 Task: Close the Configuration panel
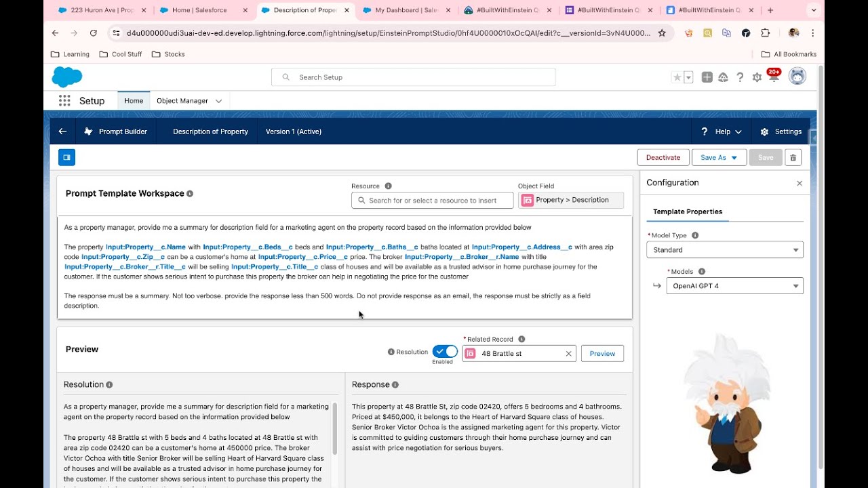pyautogui.click(x=800, y=183)
